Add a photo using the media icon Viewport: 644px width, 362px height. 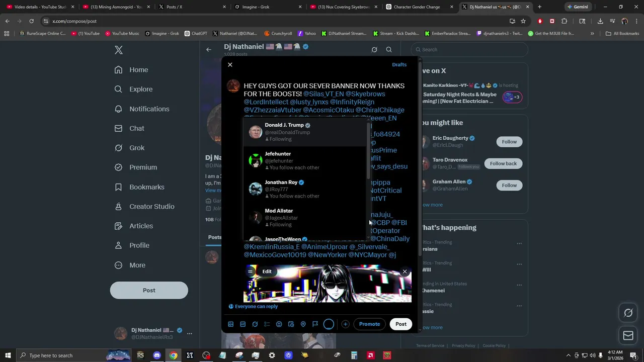tap(231, 324)
